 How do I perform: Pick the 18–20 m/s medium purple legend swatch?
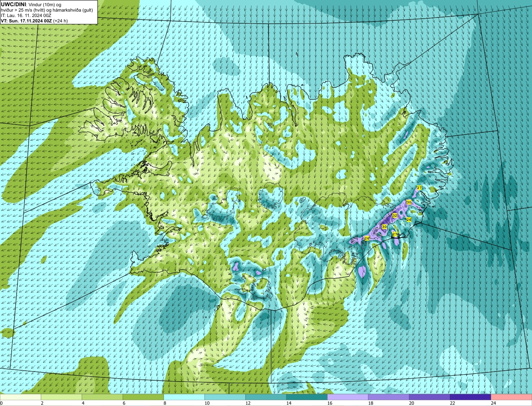[x=389, y=397]
